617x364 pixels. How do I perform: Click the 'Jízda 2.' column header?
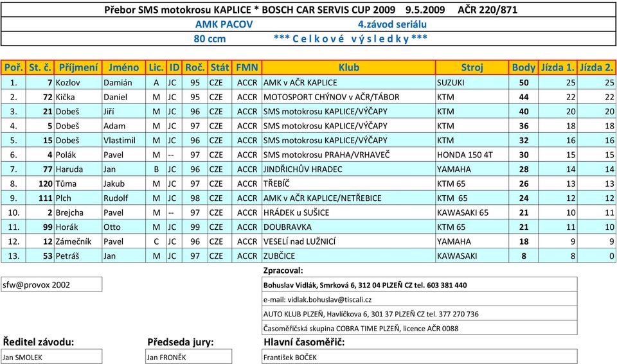pyautogui.click(x=596, y=67)
